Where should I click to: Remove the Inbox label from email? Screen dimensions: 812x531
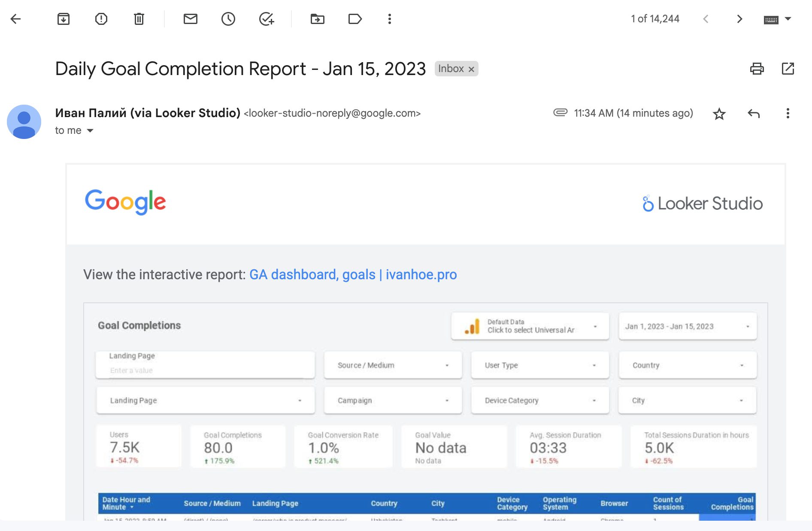pyautogui.click(x=471, y=69)
